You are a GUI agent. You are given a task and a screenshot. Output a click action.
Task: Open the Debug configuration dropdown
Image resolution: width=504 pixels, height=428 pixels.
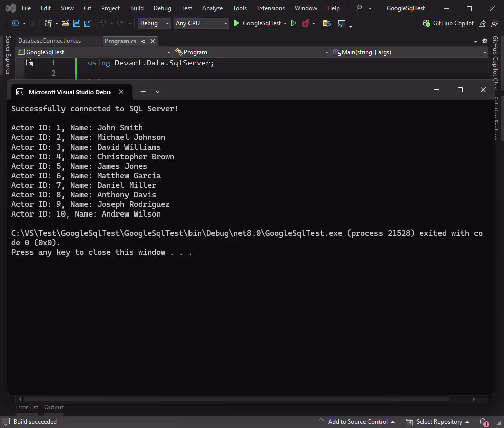[154, 23]
